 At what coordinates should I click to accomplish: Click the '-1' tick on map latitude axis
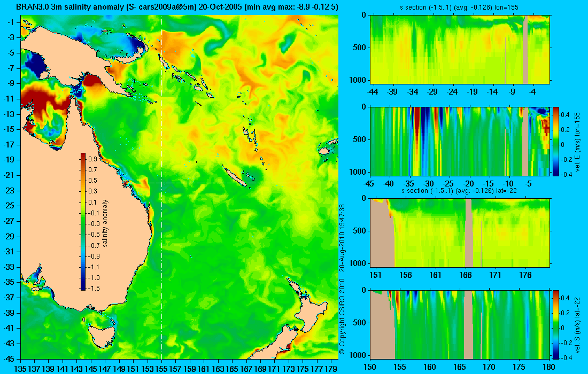pos(12,22)
